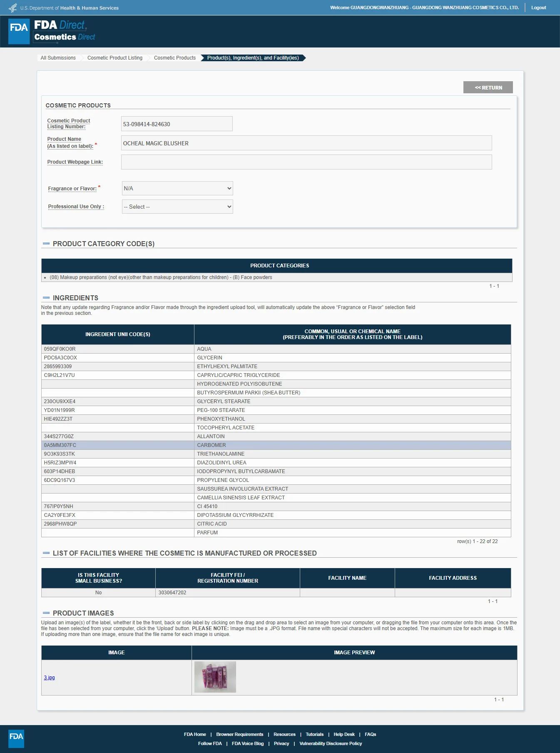Click the Product Name input field

pos(306,143)
